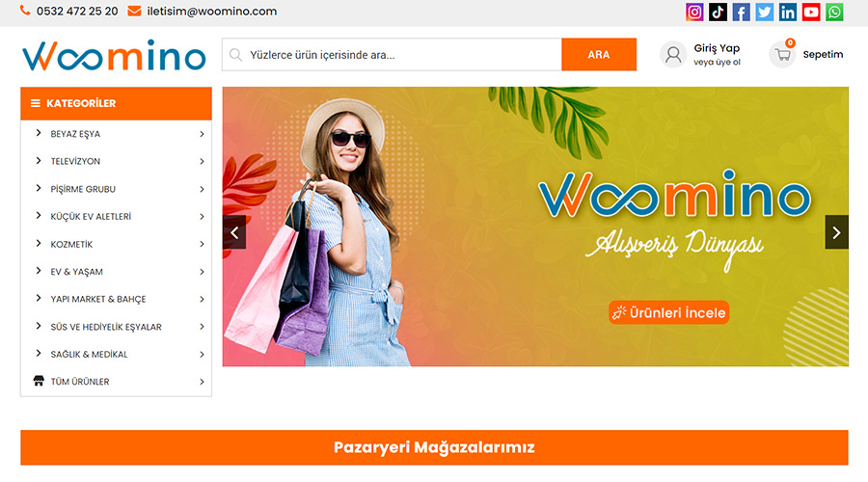Screen dimensions: 868x482
Task: Click the user profile icon
Action: click(x=673, y=54)
